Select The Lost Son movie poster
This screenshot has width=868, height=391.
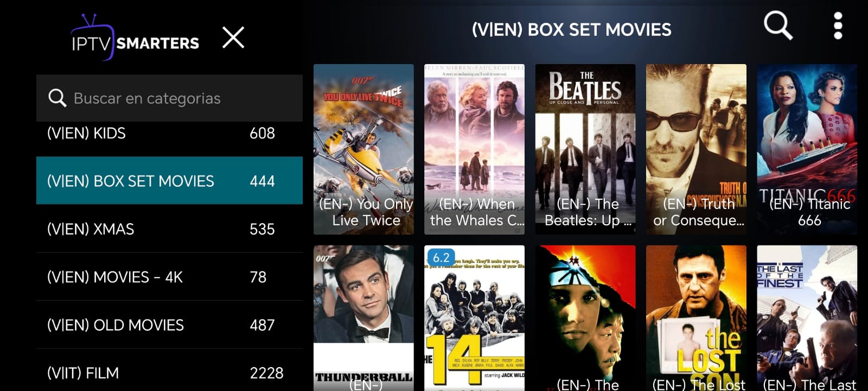point(696,318)
